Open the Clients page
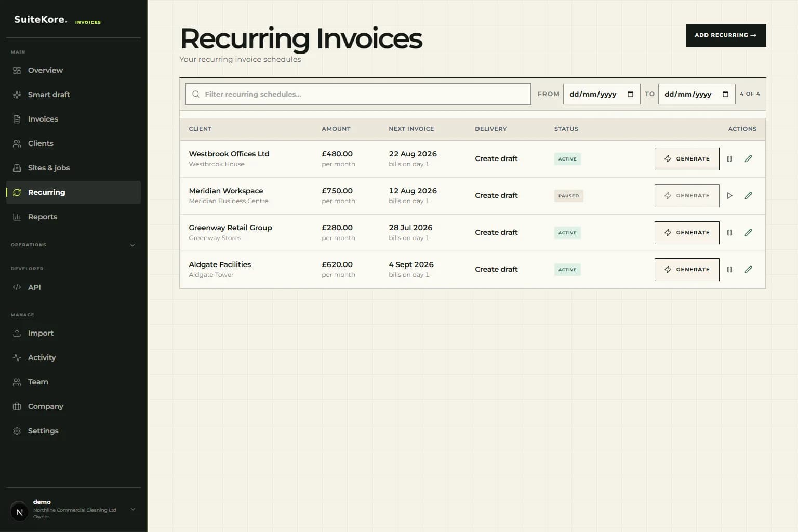 point(73,143)
